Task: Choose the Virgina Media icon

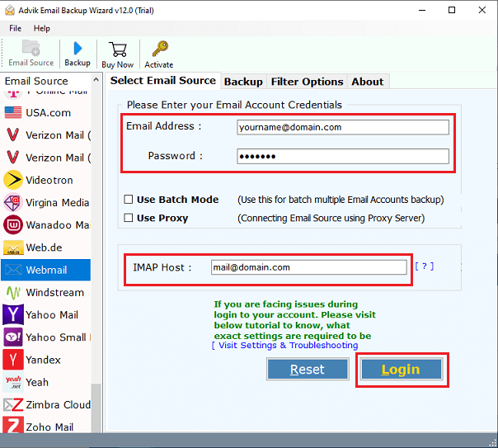Action: pyautogui.click(x=12, y=202)
